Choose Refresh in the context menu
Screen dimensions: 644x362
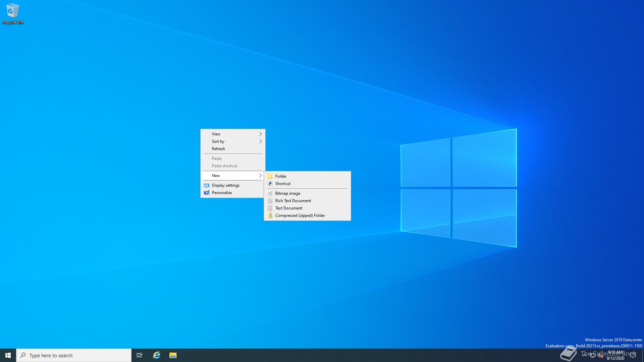(233, 149)
